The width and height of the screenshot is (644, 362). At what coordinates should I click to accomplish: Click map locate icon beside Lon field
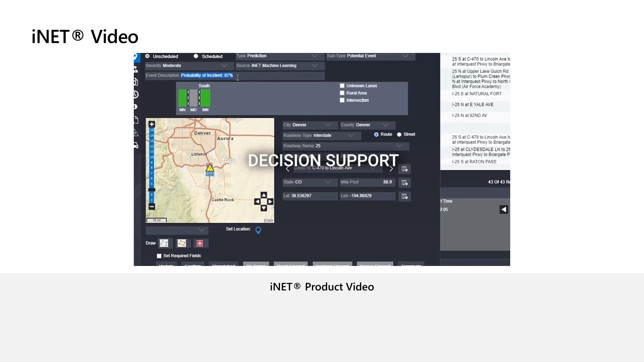(x=404, y=196)
